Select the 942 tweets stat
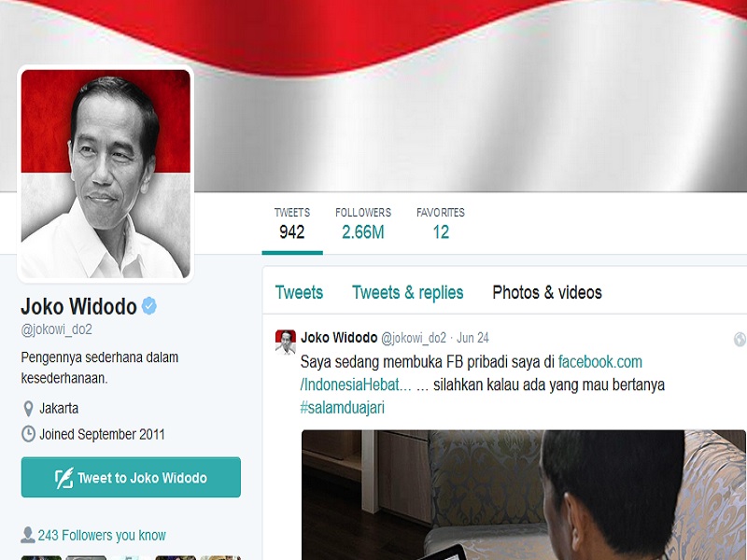747x560 pixels. click(292, 224)
